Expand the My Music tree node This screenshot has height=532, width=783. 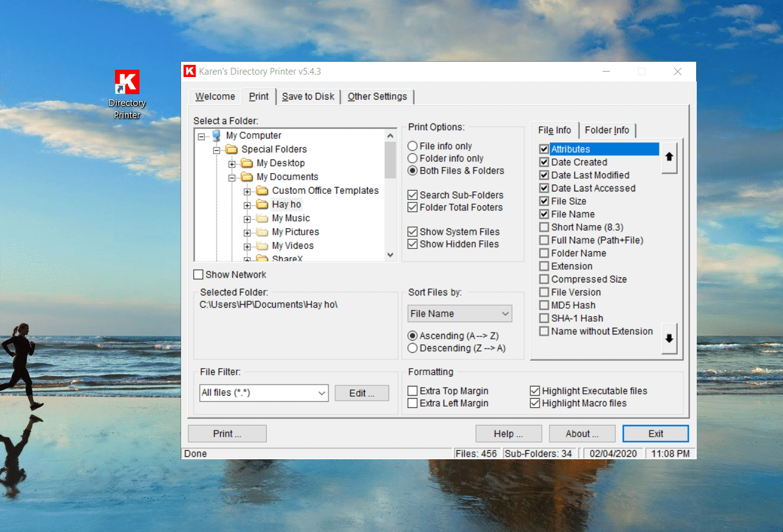[247, 219]
